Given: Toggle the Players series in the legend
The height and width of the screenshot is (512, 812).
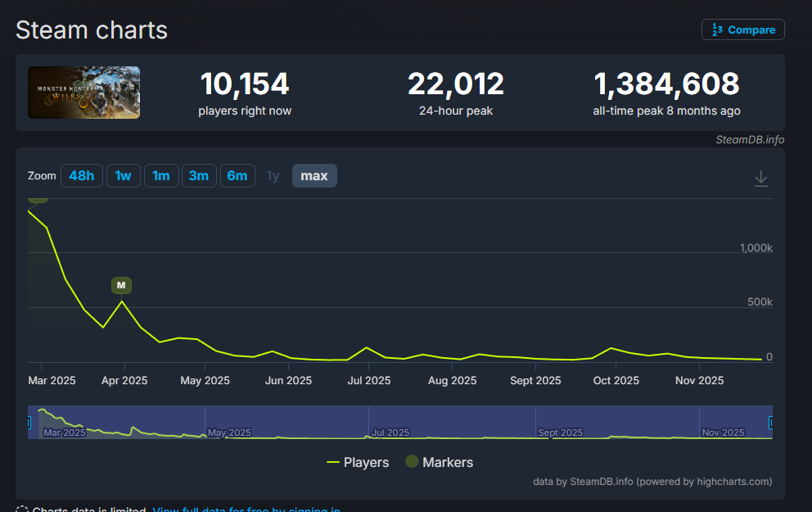Looking at the screenshot, I should 358,462.
